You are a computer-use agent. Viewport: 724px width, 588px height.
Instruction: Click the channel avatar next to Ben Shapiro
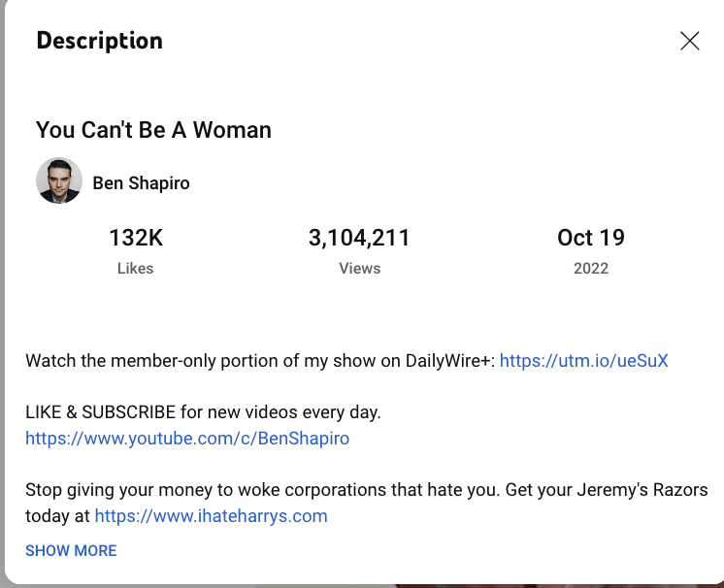click(58, 181)
